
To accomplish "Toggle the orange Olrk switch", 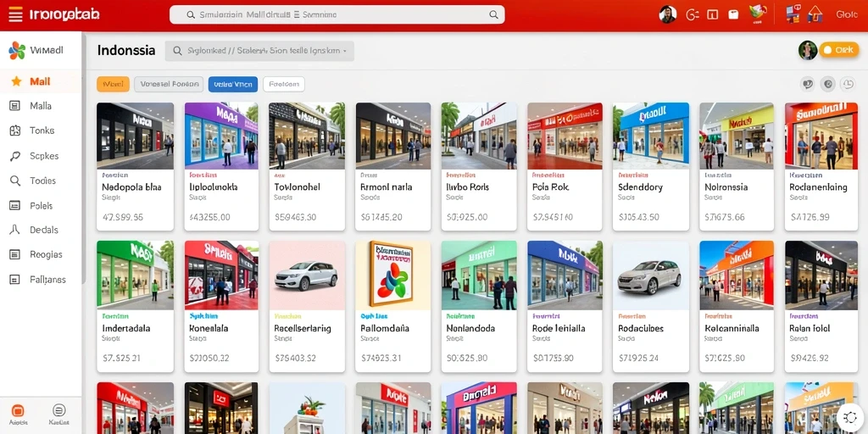I will (x=838, y=50).
